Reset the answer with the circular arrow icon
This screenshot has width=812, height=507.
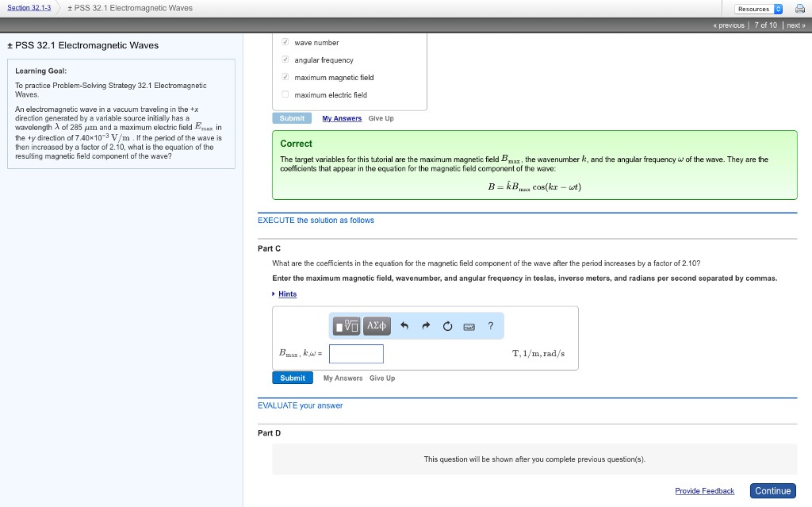(447, 325)
